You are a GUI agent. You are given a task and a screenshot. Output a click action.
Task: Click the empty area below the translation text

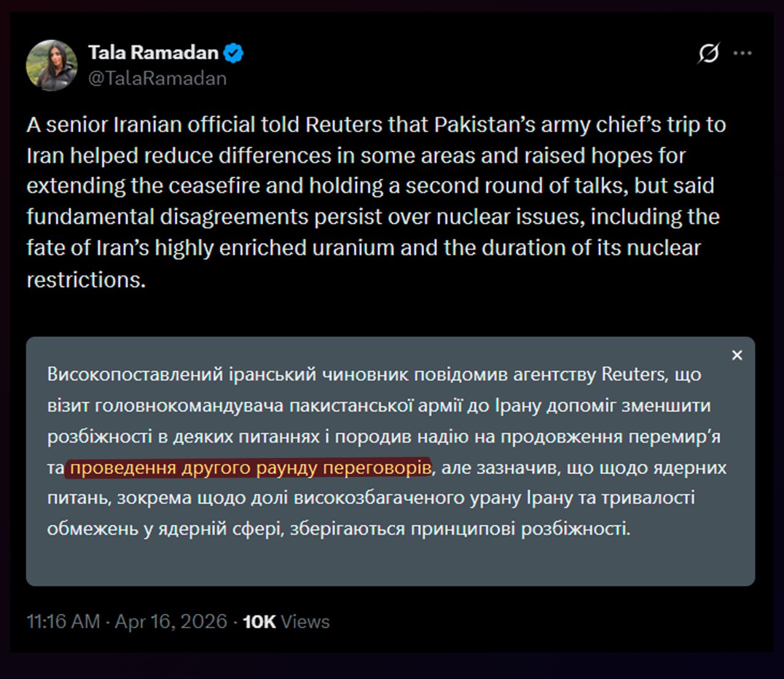point(390,560)
